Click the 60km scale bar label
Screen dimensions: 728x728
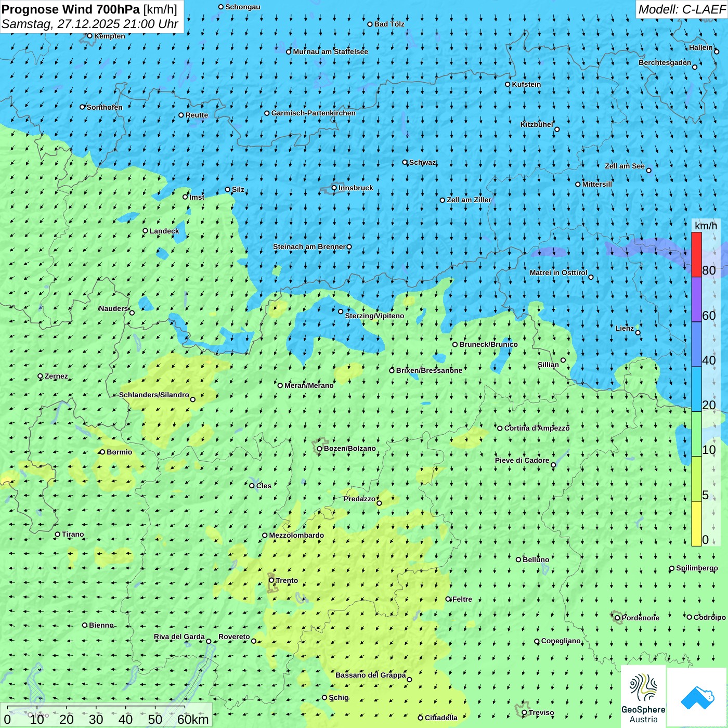coord(193,720)
